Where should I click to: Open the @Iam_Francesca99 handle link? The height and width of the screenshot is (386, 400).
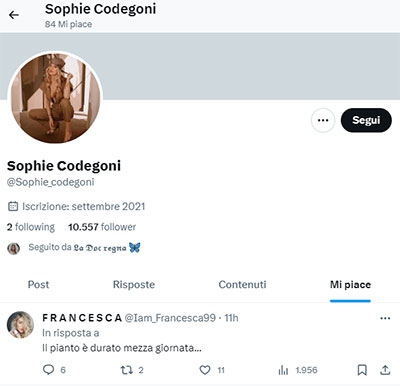(x=170, y=318)
